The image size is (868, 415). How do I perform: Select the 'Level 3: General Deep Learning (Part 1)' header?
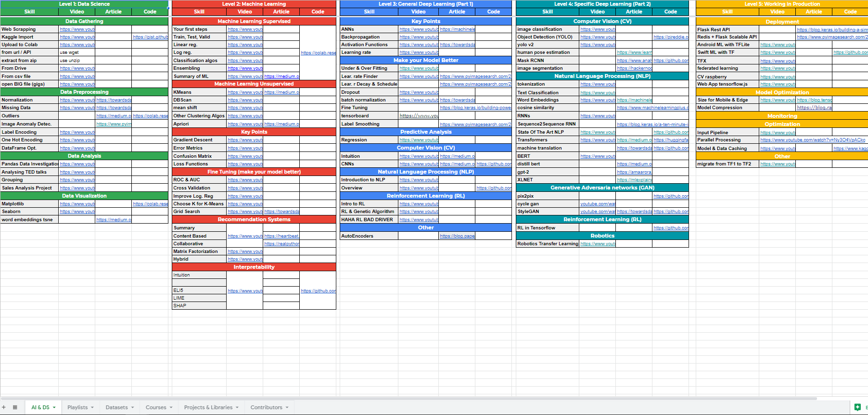click(426, 4)
